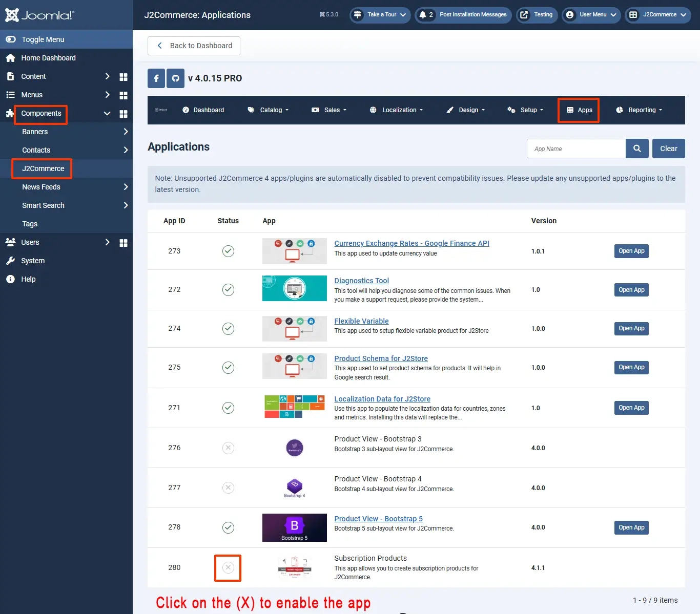Open the Flexible Variable link
This screenshot has height=614, width=700.
tap(361, 321)
